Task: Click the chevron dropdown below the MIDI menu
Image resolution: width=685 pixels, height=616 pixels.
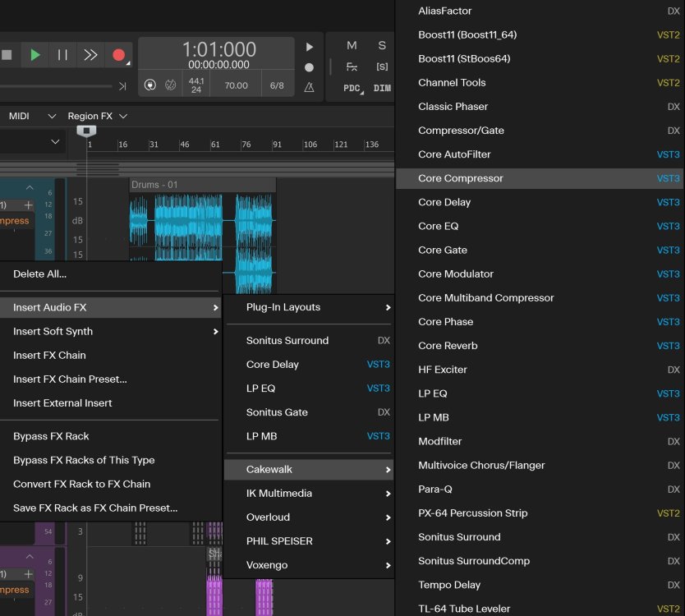Action: pos(55,141)
